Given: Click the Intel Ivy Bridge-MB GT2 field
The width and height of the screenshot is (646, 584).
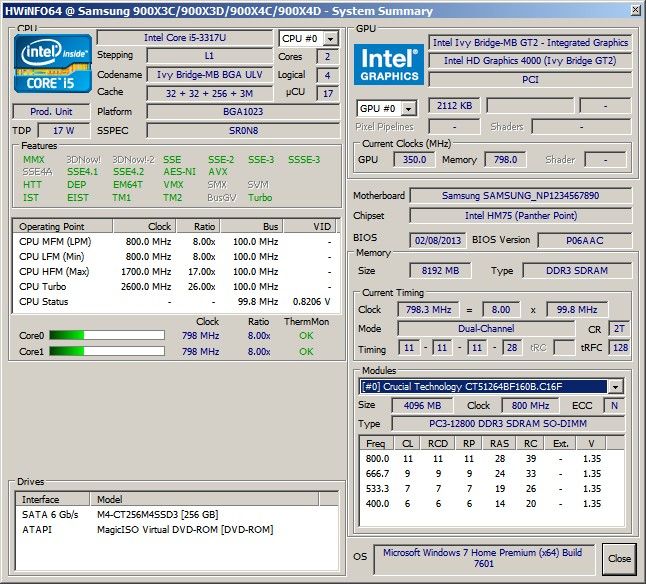Looking at the screenshot, I should 530,42.
